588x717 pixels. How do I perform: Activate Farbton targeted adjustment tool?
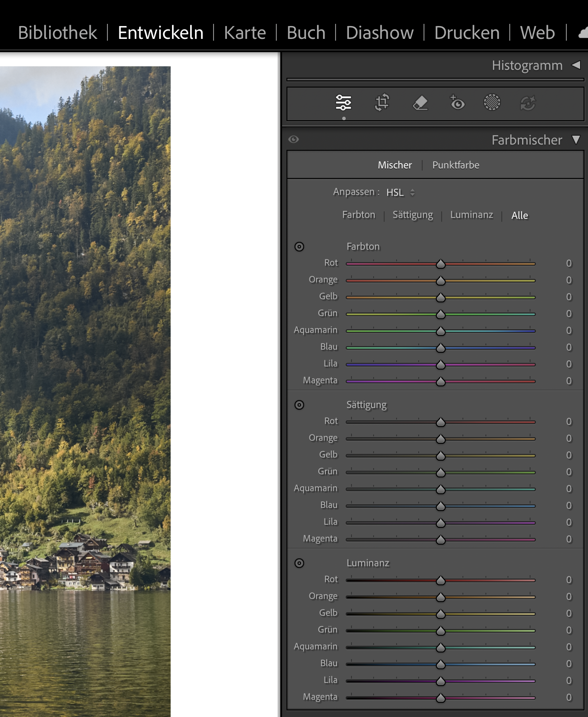click(x=299, y=247)
